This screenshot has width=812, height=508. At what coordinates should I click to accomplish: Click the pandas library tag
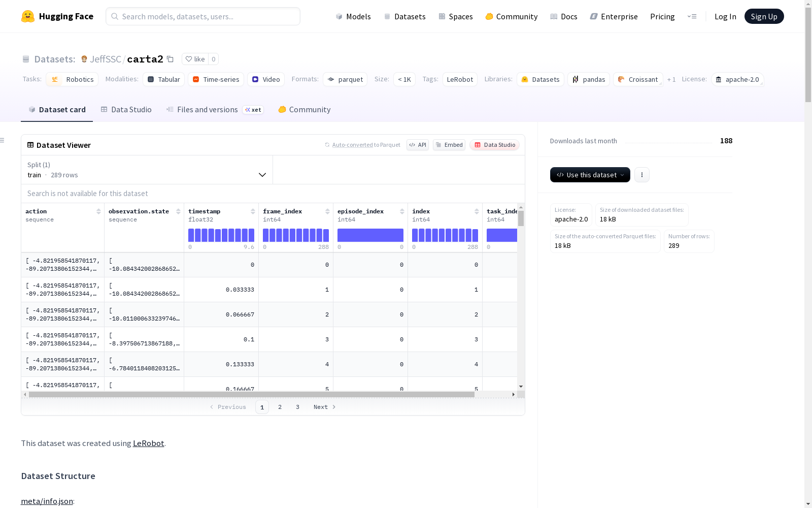(589, 79)
